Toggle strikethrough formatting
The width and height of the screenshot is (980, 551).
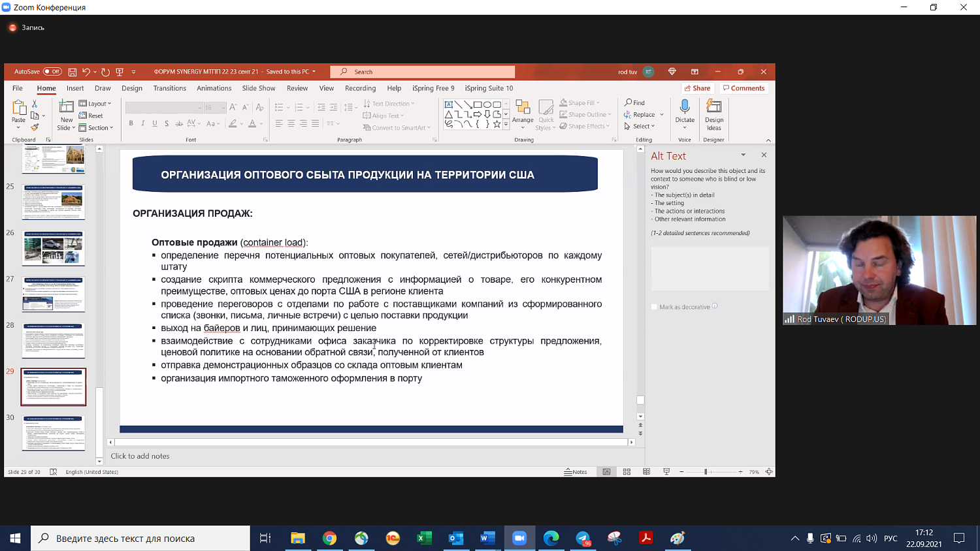(179, 123)
